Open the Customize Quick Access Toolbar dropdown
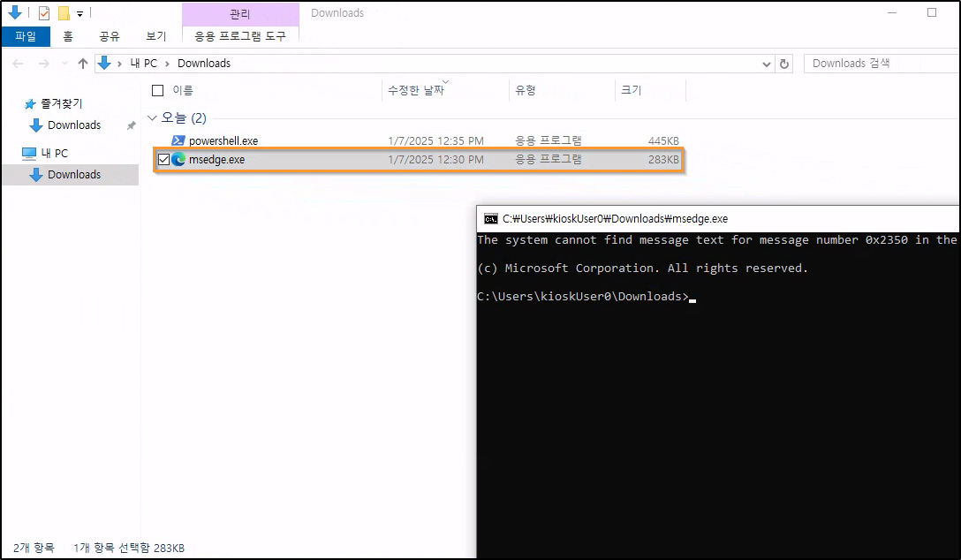 (x=79, y=14)
